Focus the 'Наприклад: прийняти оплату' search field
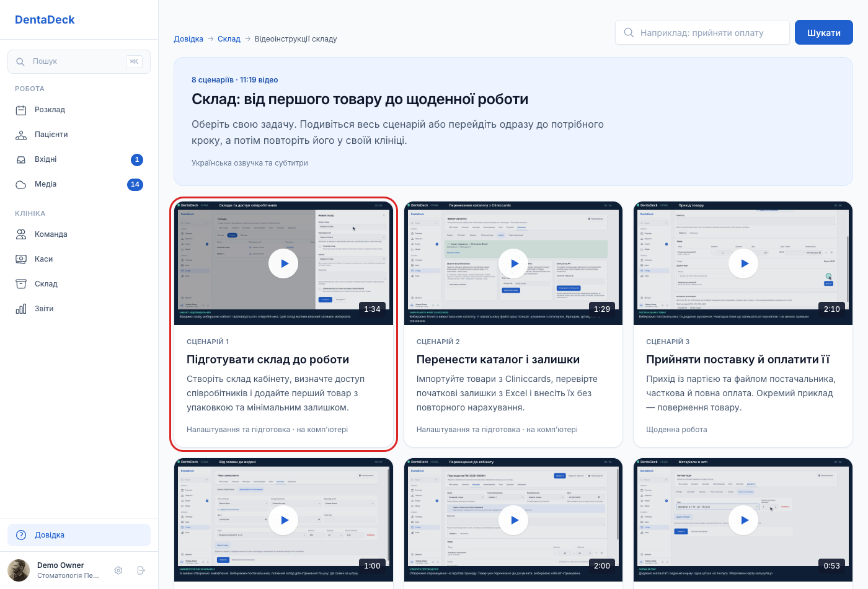The image size is (868, 589). tap(702, 33)
